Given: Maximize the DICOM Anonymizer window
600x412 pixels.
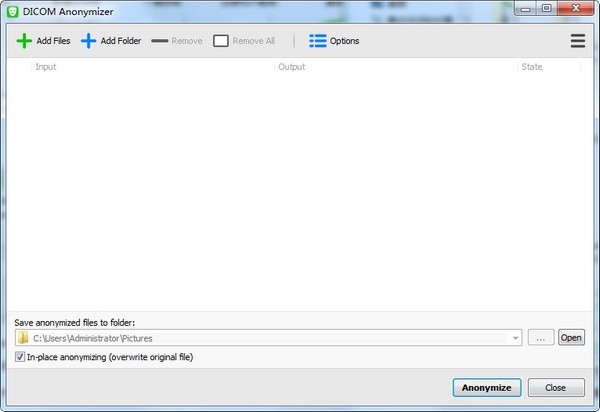Looking at the screenshot, I should pyautogui.click(x=547, y=8).
